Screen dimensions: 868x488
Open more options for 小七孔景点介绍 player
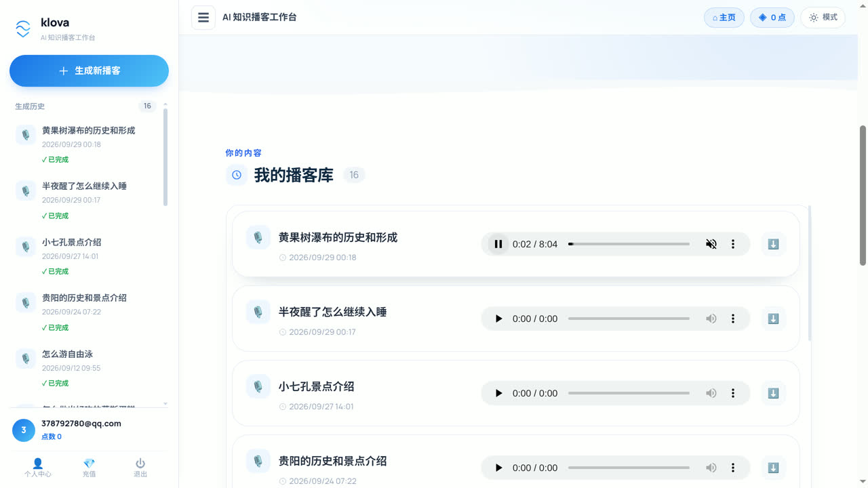tap(733, 393)
